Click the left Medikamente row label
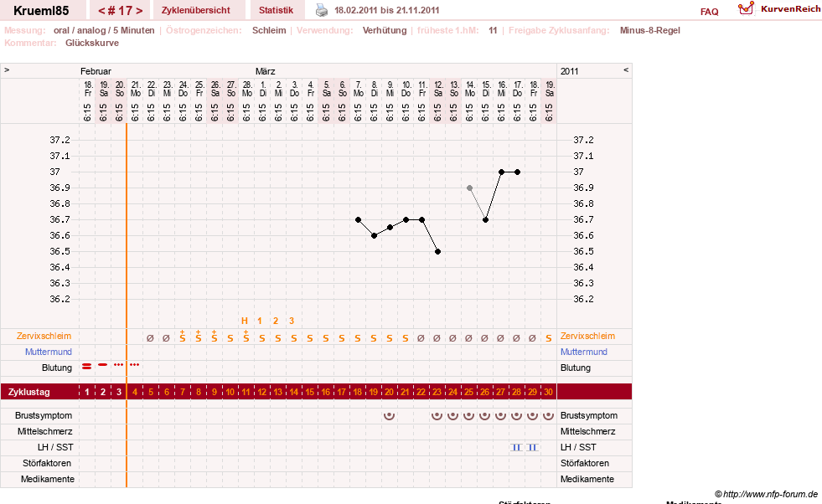 coord(47,479)
